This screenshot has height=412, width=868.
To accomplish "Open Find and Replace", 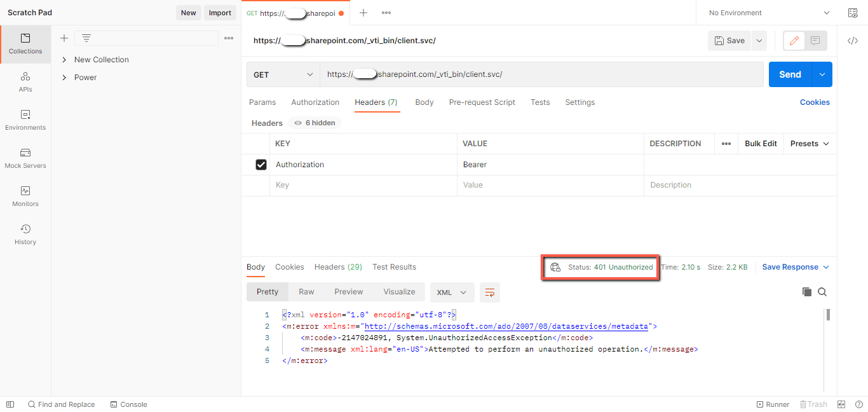I will point(61,404).
